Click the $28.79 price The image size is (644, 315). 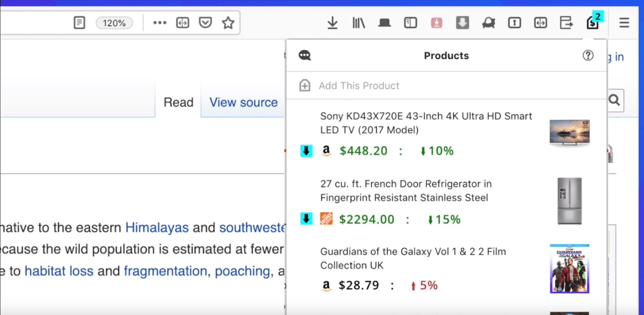pyautogui.click(x=359, y=285)
